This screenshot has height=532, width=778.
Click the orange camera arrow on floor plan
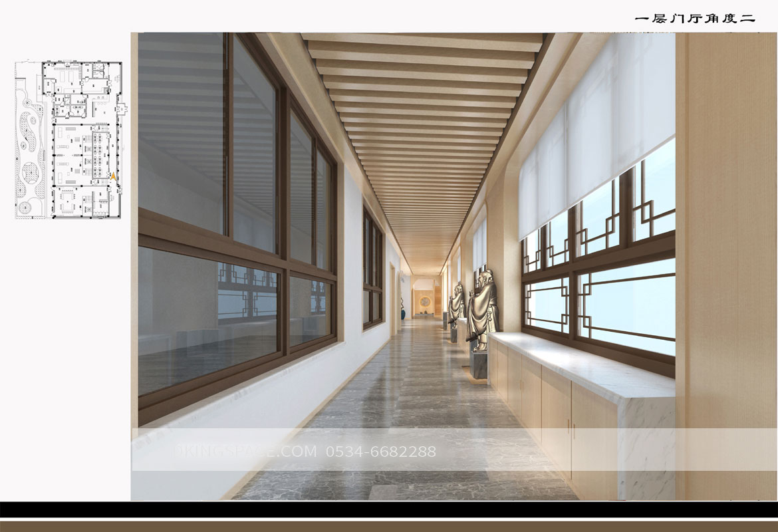pyautogui.click(x=113, y=176)
